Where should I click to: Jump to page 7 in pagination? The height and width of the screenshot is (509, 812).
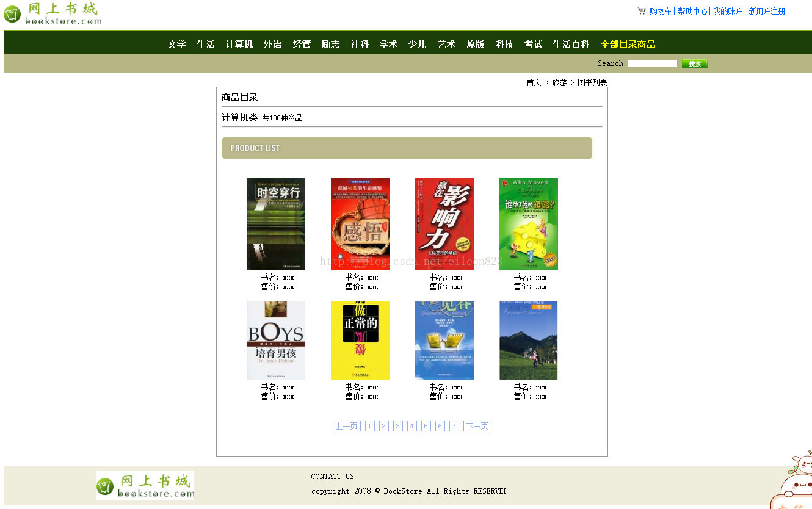[x=454, y=426]
